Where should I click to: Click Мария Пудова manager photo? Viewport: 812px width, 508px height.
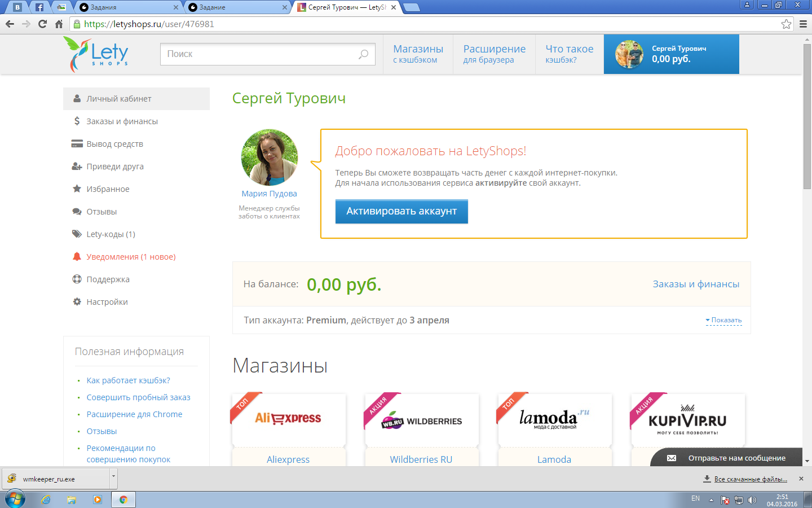[x=270, y=157]
